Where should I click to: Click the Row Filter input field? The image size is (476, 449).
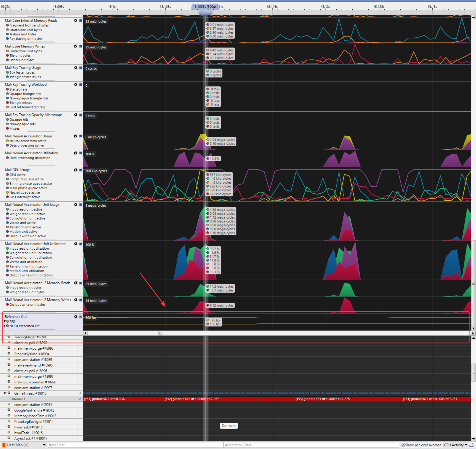click(x=135, y=445)
